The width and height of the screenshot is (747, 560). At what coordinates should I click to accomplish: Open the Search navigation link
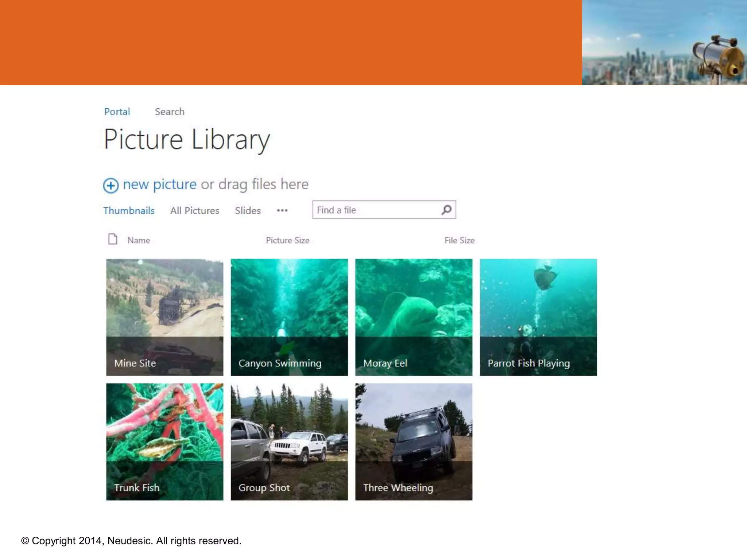point(170,112)
